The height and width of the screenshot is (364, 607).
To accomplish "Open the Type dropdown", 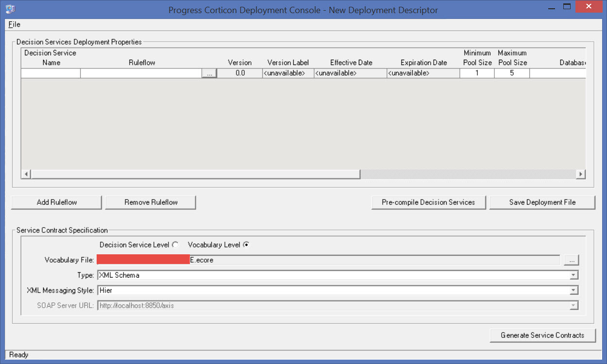I will coord(574,275).
